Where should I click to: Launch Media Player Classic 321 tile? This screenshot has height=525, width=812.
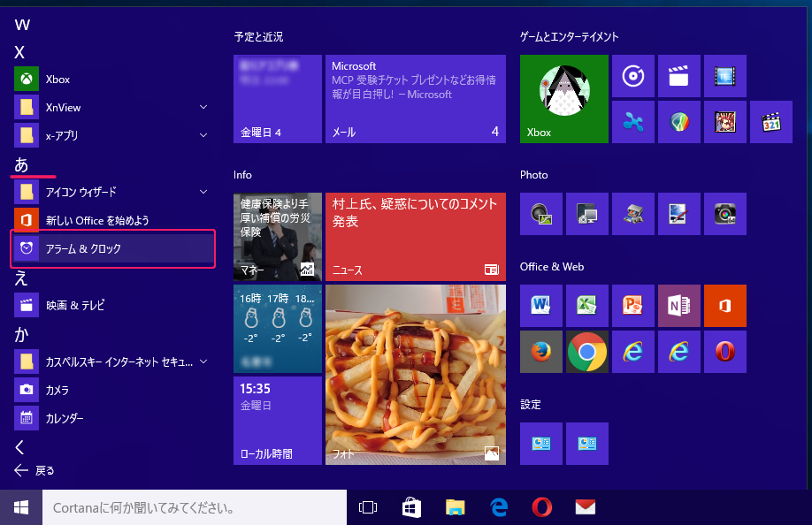771,122
